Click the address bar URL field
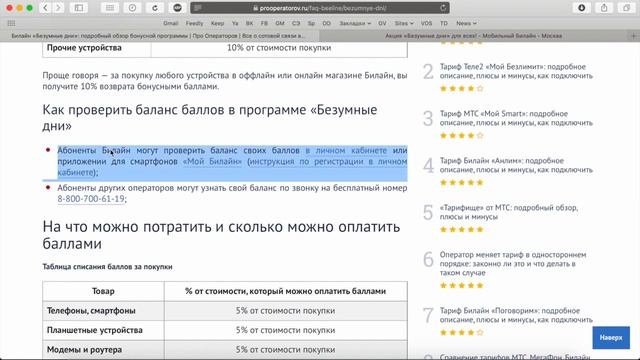 [320, 8]
